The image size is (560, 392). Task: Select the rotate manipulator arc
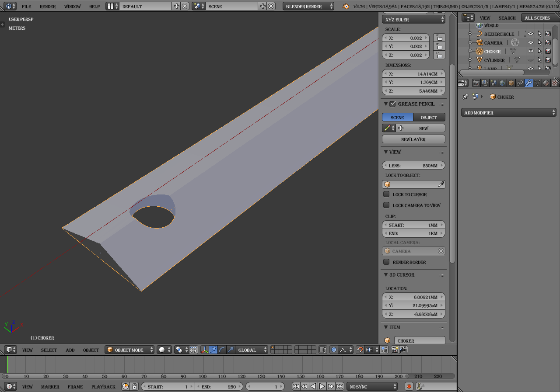[x=222, y=350]
